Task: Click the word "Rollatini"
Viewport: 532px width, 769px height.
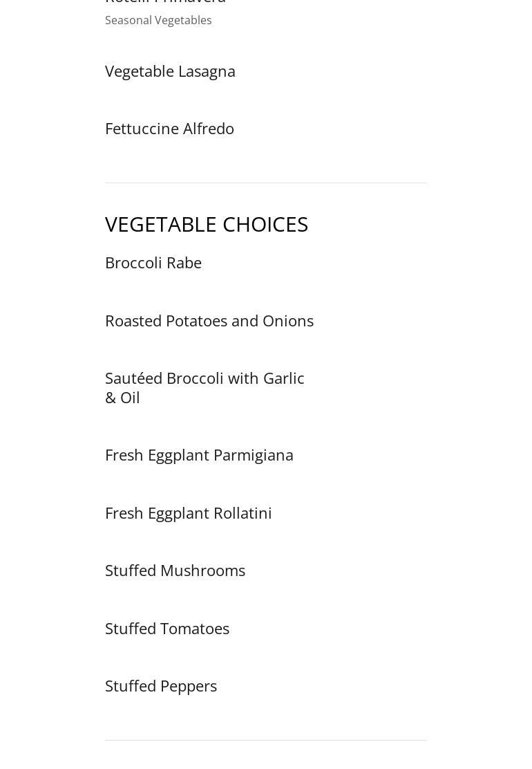Action: pyautogui.click(x=242, y=513)
